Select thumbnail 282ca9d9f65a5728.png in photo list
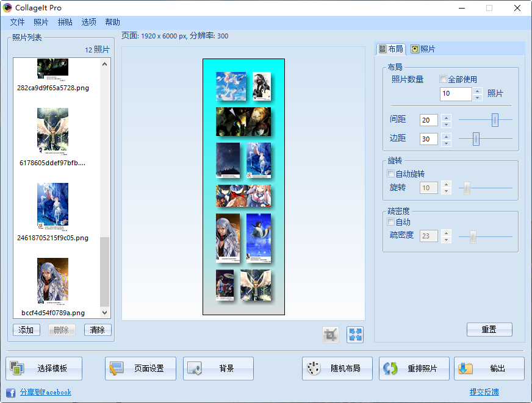The width and height of the screenshot is (532, 403). pos(52,70)
